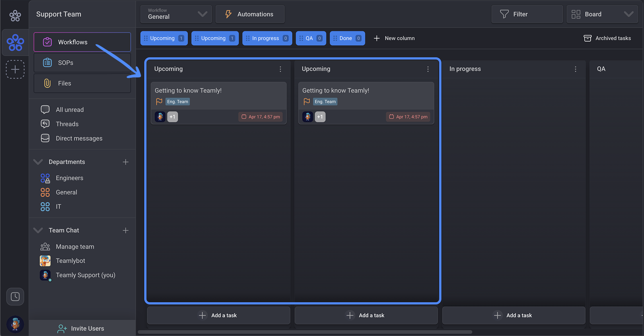Open the Filter control

tap(527, 14)
